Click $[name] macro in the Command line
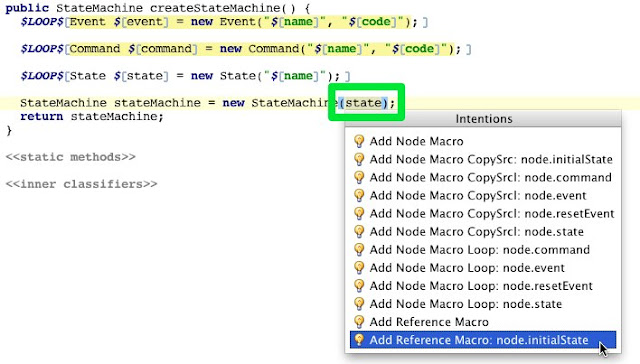 pos(338,49)
